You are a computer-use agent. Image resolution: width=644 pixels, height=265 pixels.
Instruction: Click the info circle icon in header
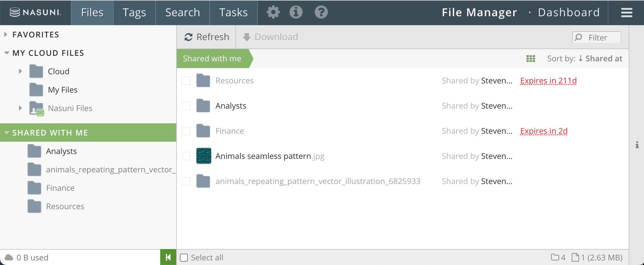(x=296, y=13)
